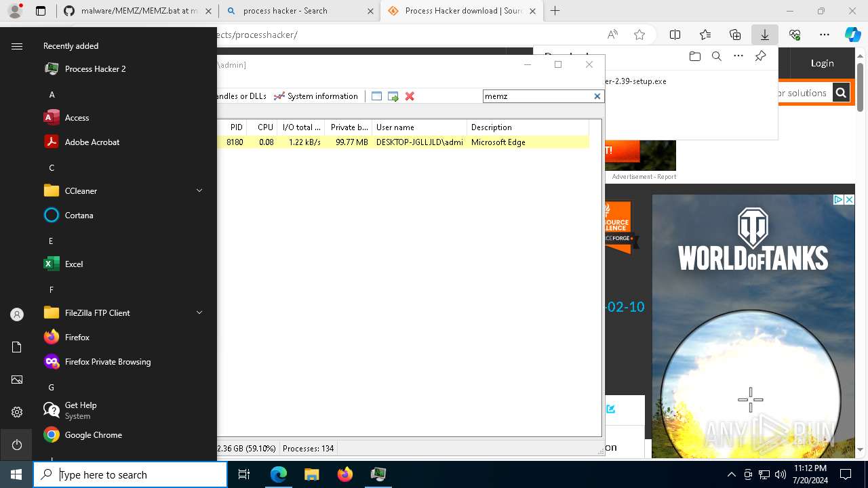Pin the Downloads panel
Screen dimensions: 868x488
tap(760, 56)
